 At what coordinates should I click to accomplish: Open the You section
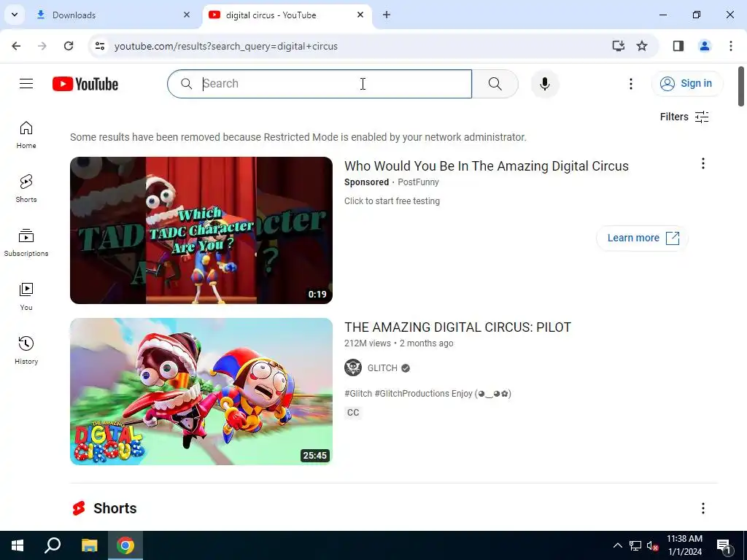pos(26,296)
